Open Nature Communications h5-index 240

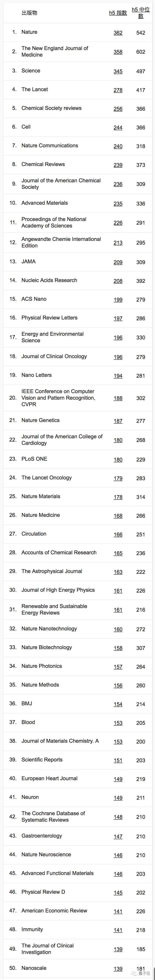[118, 146]
